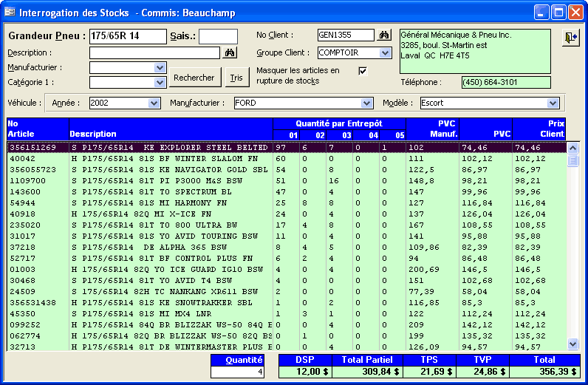Open the Année 2002 dropdown
This screenshot has height=385, width=588.
click(x=154, y=103)
